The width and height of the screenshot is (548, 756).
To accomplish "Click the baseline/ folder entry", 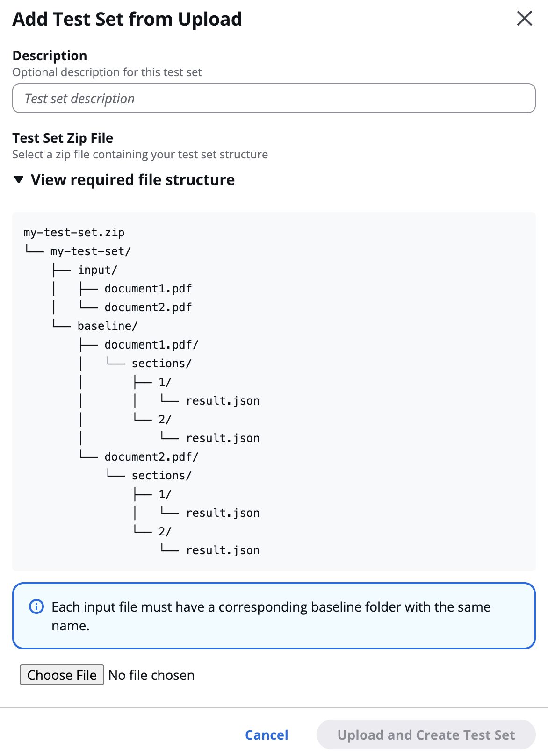I will (x=108, y=326).
